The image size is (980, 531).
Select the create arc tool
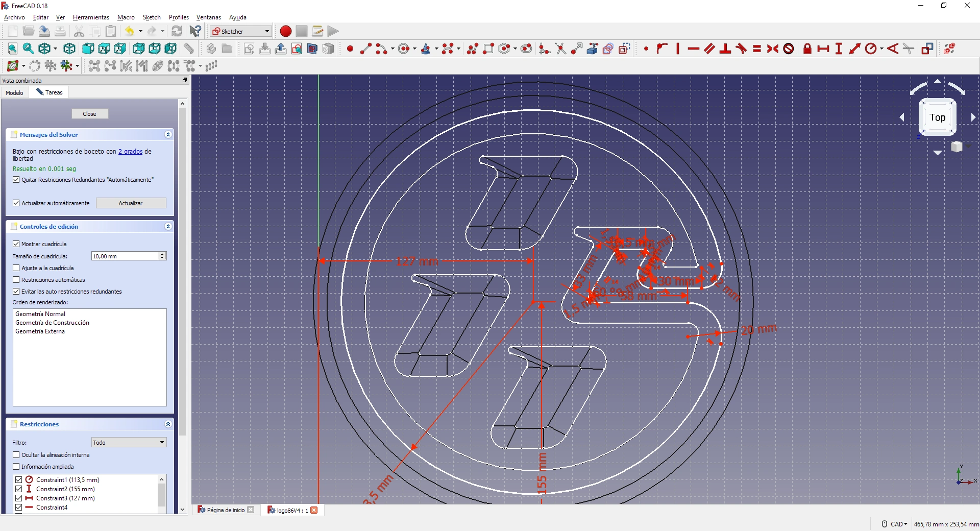pyautogui.click(x=381, y=49)
